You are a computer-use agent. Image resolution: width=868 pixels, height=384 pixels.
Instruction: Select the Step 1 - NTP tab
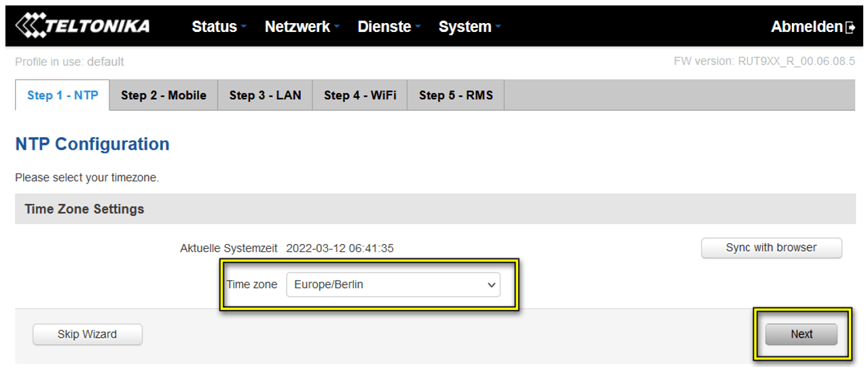click(x=62, y=95)
